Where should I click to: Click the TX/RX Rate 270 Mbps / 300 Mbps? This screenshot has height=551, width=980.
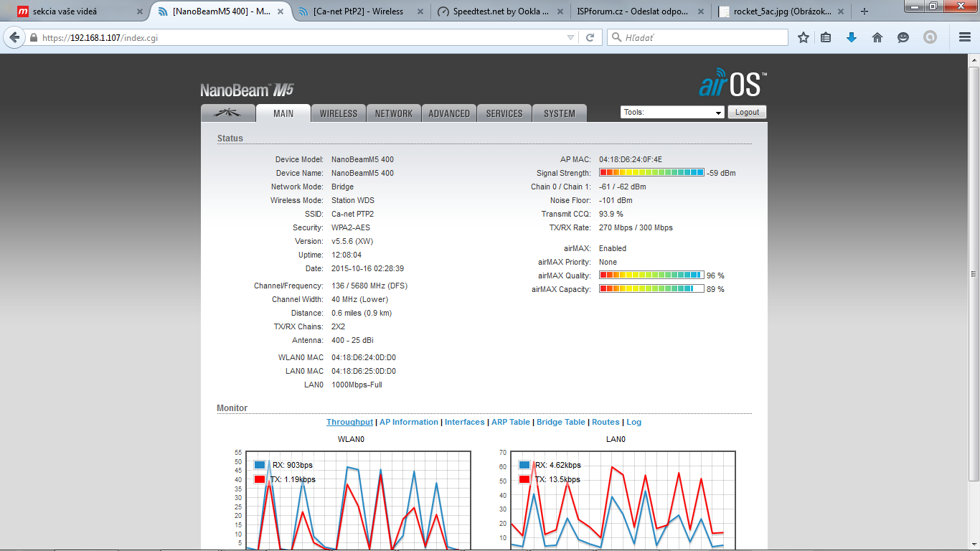636,227
